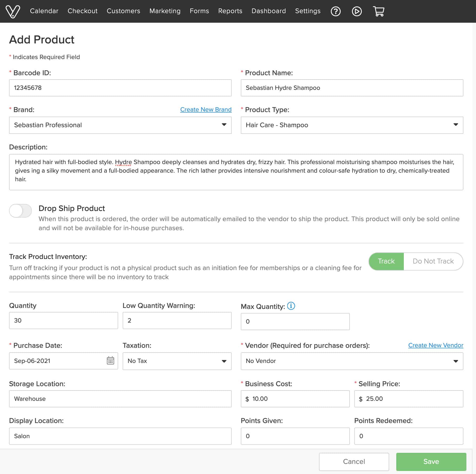The image size is (476, 474).
Task: Open the Marketing menu
Action: pos(165,11)
